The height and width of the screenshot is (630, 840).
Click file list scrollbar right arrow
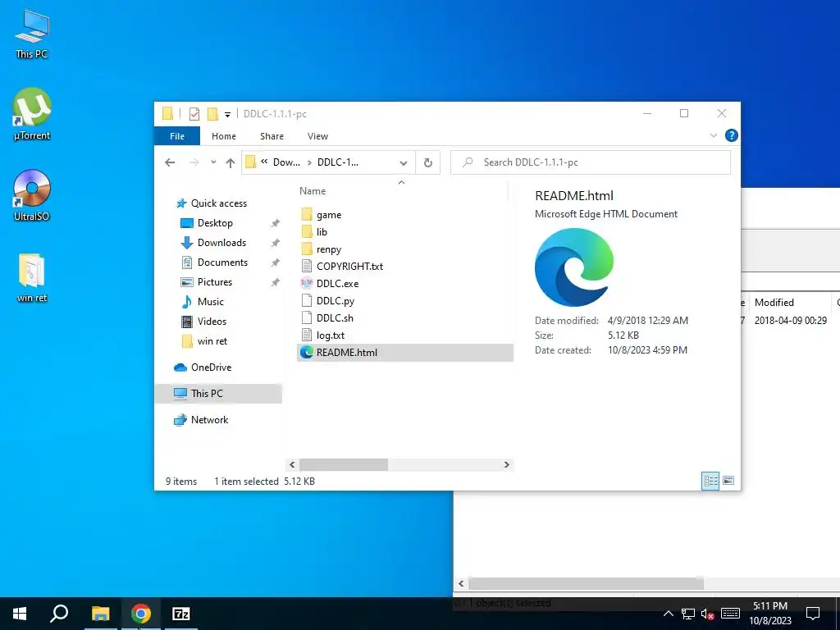(x=506, y=464)
